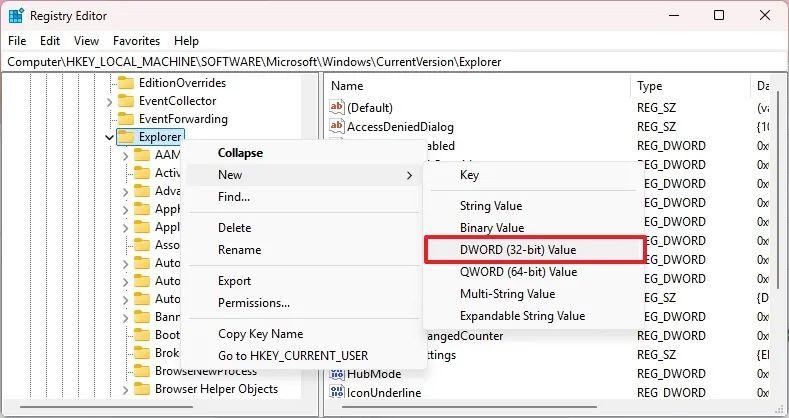Collapse the Explorer key chevron
Viewport: 789px width, 418px height.
pyautogui.click(x=109, y=137)
